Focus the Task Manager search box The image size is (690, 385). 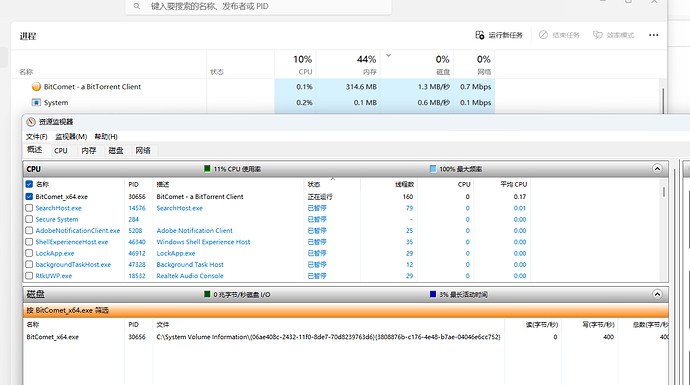click(x=258, y=7)
